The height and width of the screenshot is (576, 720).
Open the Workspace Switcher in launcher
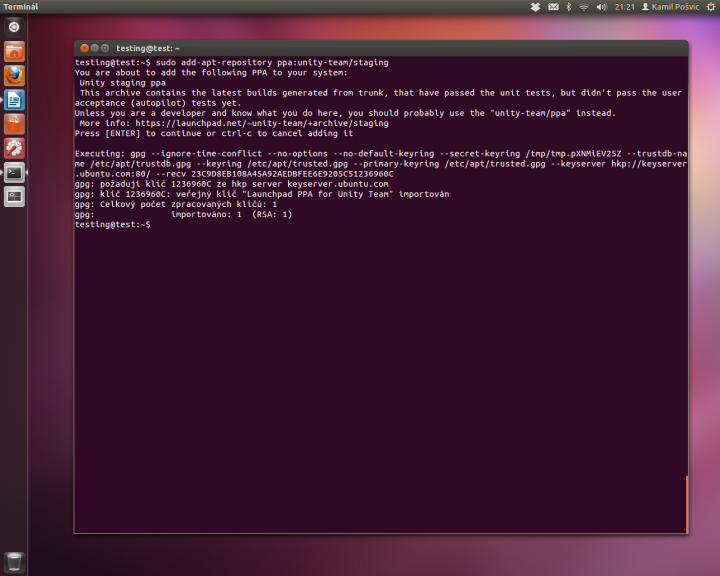click(14, 197)
